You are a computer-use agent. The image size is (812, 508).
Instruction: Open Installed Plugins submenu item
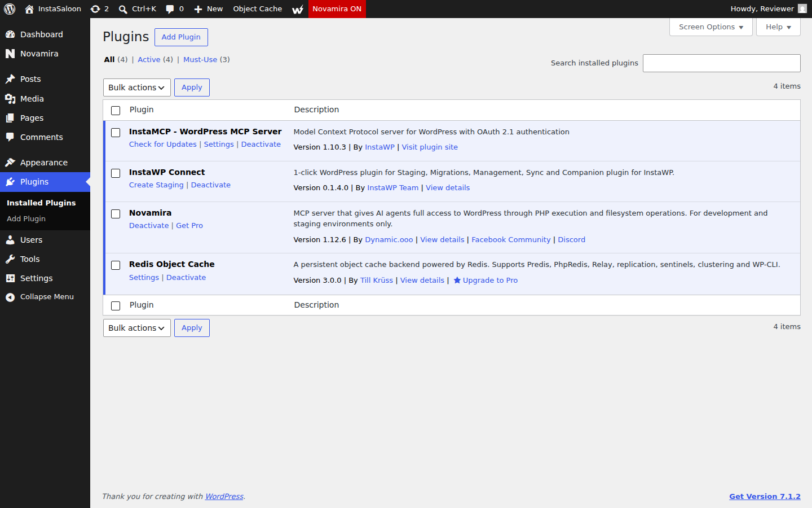[41, 203]
